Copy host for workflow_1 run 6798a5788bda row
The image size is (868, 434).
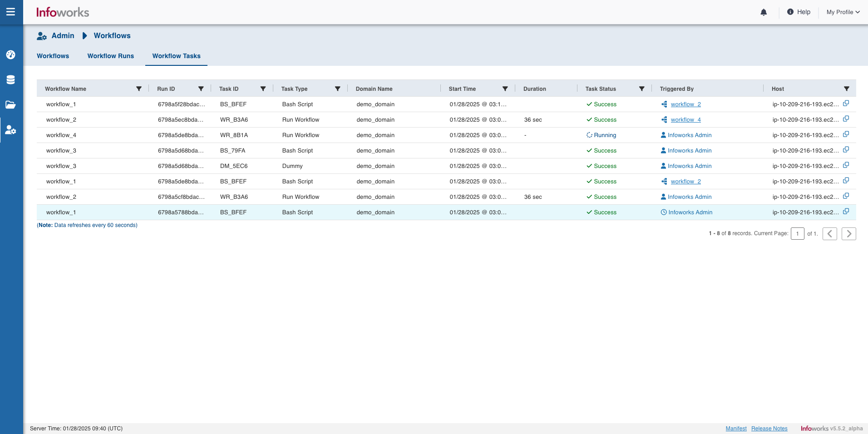pos(846,212)
